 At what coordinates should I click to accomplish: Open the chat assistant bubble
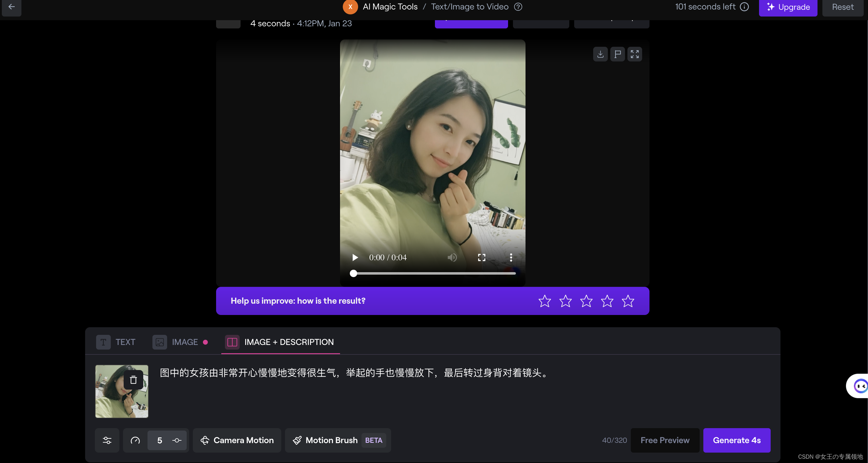[860, 386]
